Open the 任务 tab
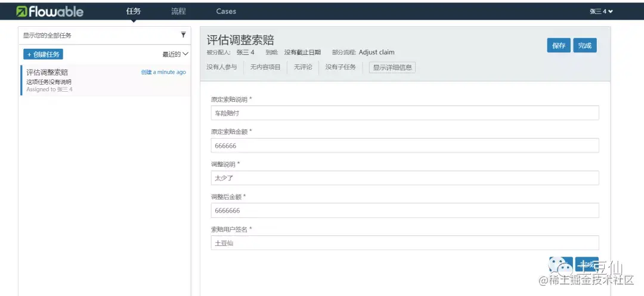The height and width of the screenshot is (296, 644). coord(134,11)
